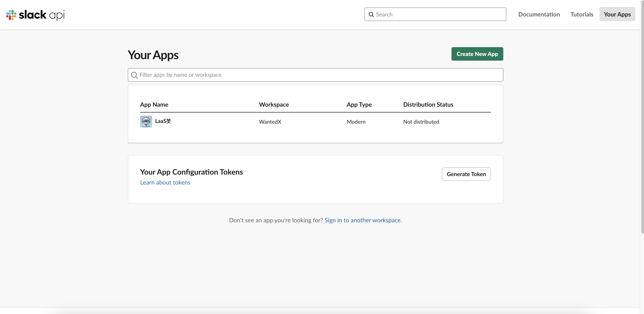Click the Distribution Status column header
The height and width of the screenshot is (314, 644).
pos(428,104)
